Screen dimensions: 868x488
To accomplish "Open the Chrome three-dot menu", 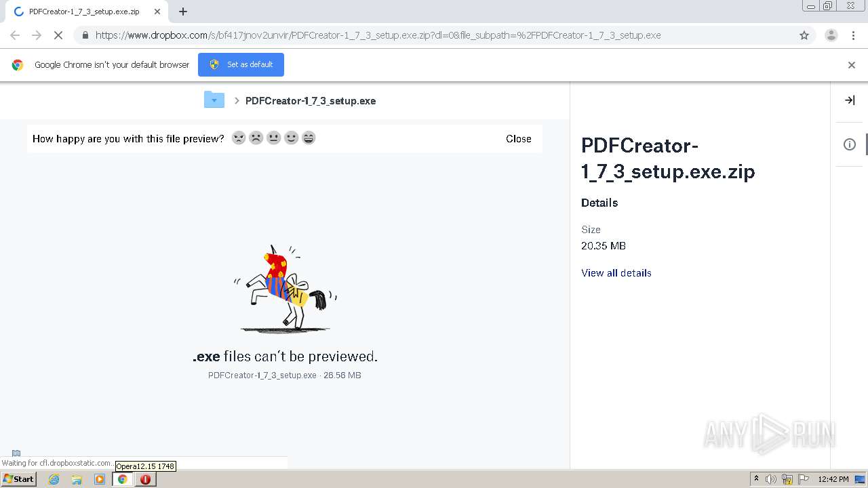I will tap(853, 35).
